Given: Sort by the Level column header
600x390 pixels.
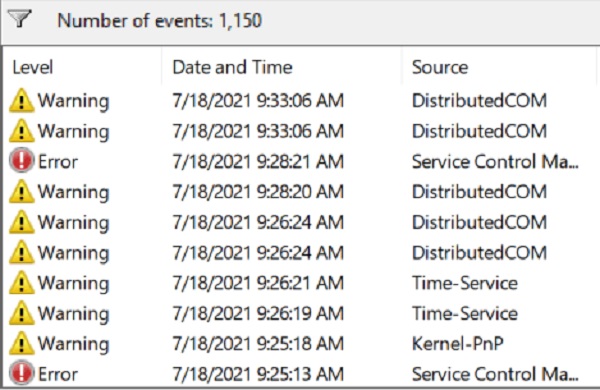Looking at the screenshot, I should [x=33, y=67].
